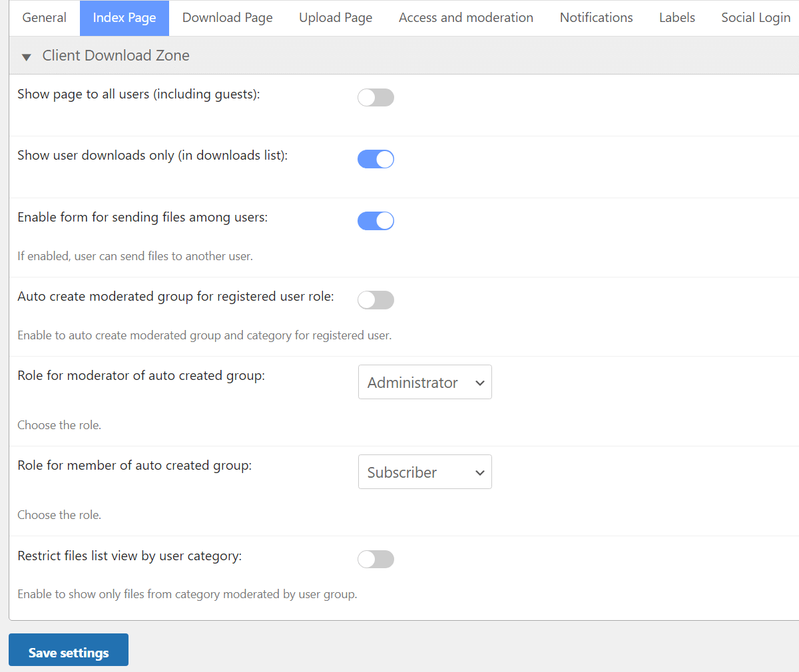Open the Administrator moderator role dropdown
799x672 pixels.
[425, 383]
